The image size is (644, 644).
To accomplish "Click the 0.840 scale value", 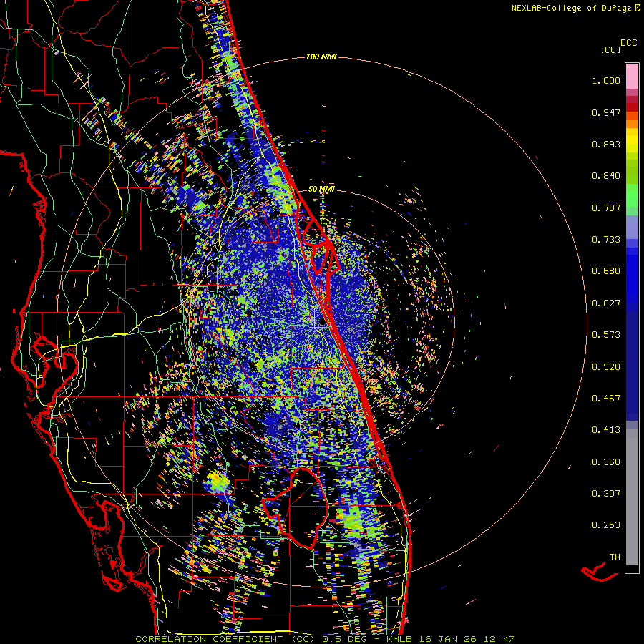I will point(606,176).
